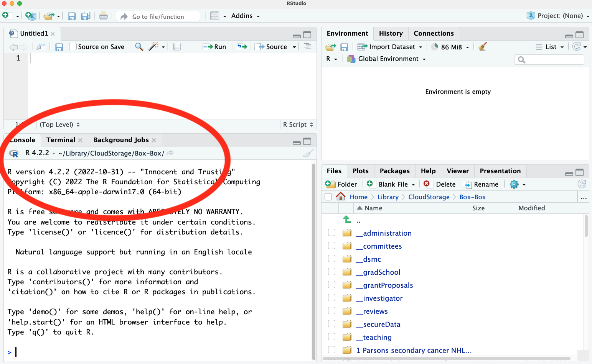Switch to the Packages tab

pyautogui.click(x=394, y=171)
